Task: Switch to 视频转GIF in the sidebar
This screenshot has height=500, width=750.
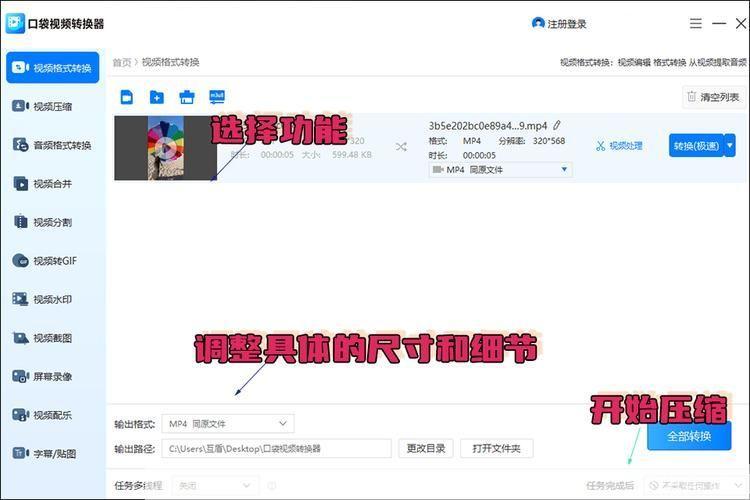Action: pyautogui.click(x=53, y=261)
